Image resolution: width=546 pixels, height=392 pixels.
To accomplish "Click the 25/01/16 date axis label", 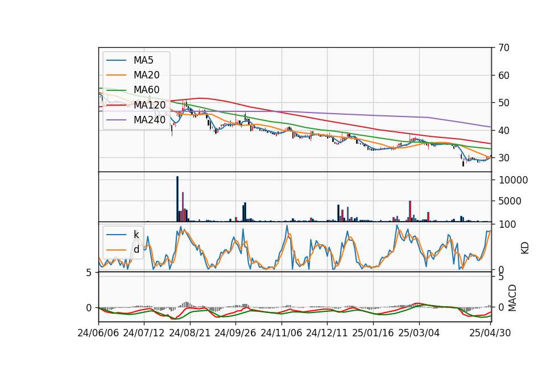I will pos(373,333).
